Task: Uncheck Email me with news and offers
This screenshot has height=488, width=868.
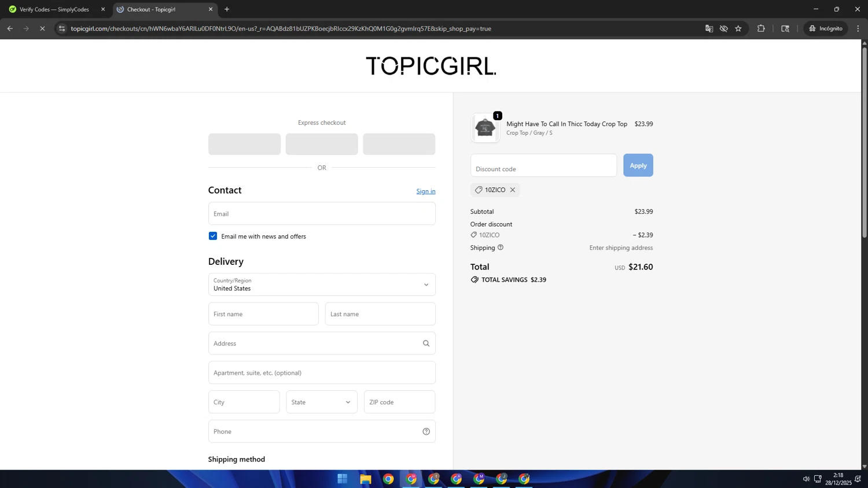Action: coord(213,236)
